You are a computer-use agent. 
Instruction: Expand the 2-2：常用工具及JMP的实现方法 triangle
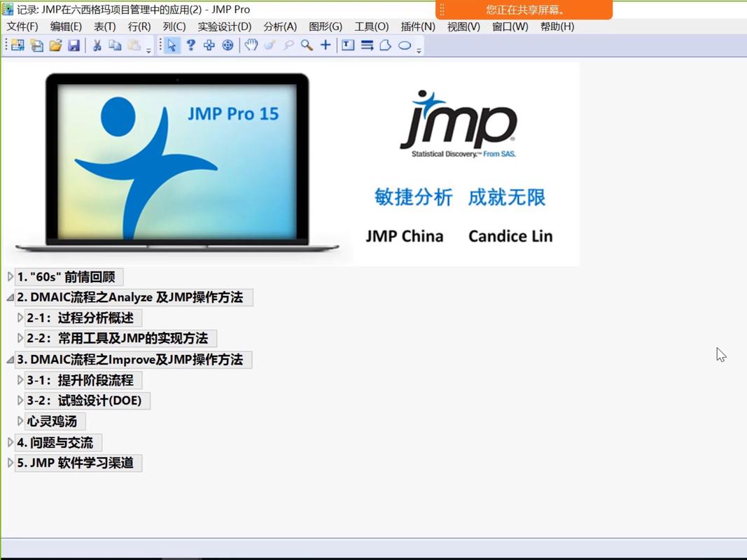pyautogui.click(x=20, y=338)
